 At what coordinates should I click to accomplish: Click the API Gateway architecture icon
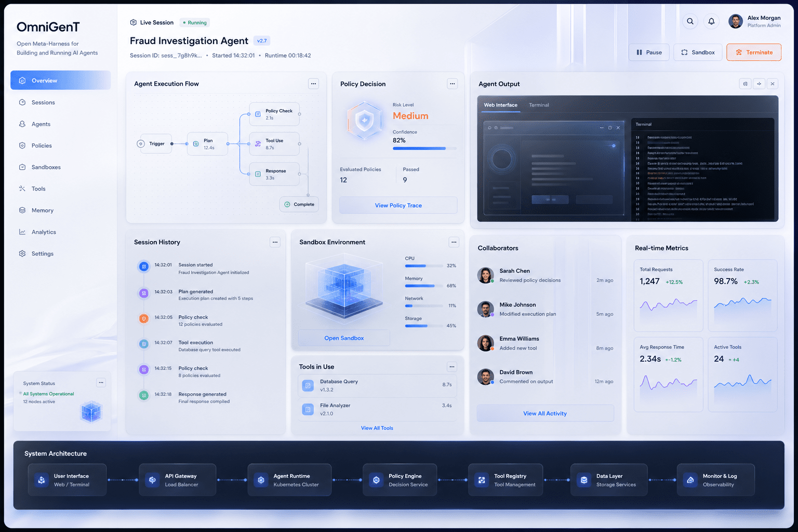pos(152,480)
